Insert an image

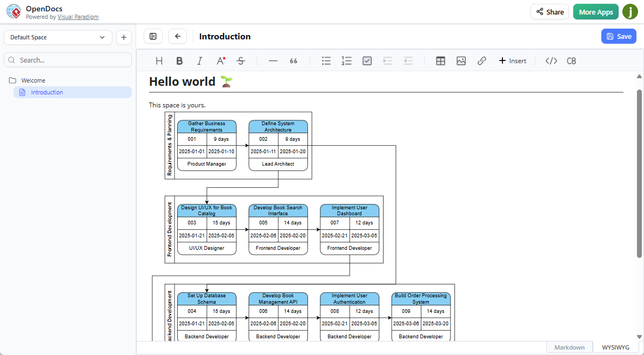pos(461,60)
